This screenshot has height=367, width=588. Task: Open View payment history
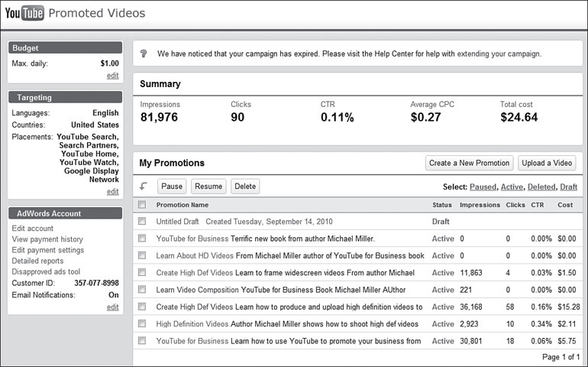47,239
